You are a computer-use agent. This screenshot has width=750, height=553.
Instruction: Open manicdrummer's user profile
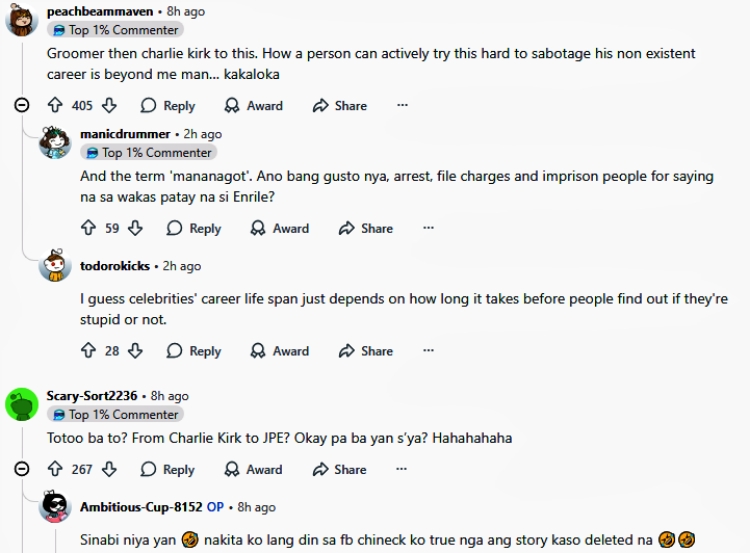pyautogui.click(x=125, y=134)
